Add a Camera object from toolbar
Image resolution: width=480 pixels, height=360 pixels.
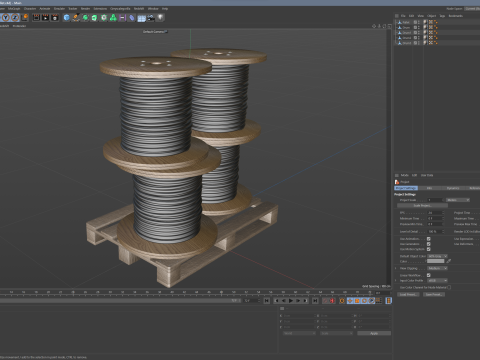pyautogui.click(x=151, y=17)
